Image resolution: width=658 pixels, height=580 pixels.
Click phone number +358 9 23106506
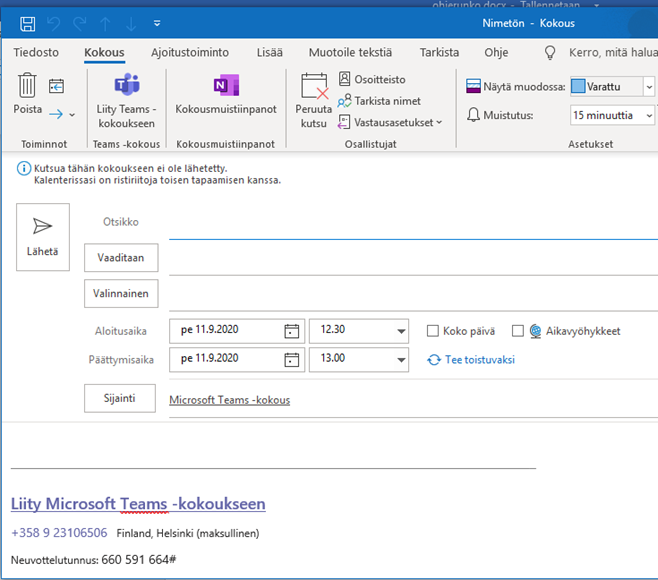pyautogui.click(x=59, y=533)
